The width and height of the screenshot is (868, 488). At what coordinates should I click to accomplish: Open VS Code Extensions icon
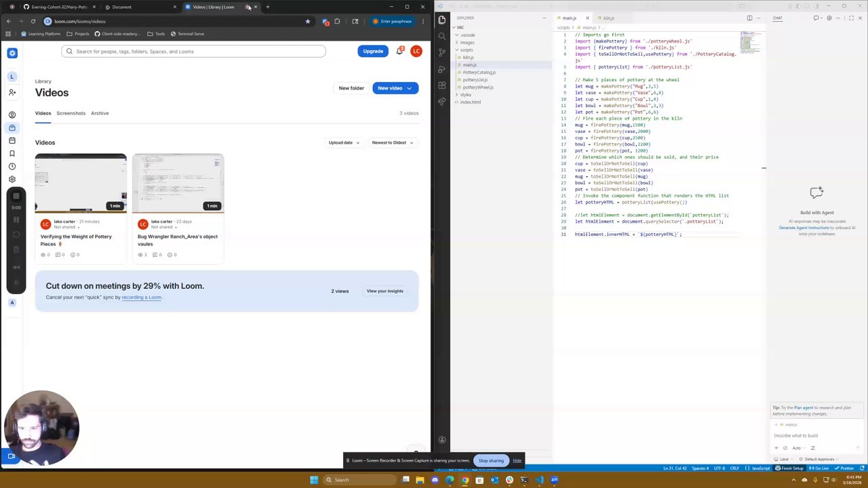coord(442,85)
